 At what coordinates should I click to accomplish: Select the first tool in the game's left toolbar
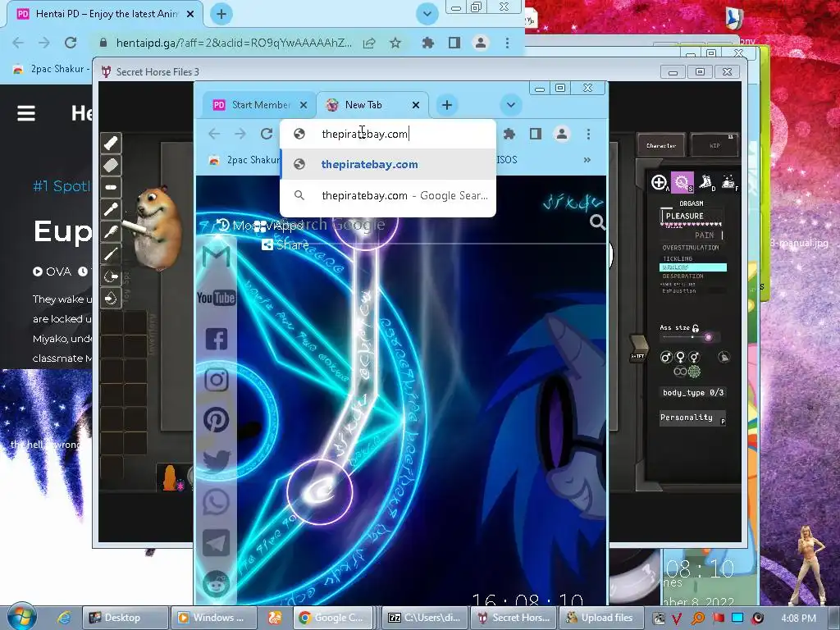[x=111, y=144]
